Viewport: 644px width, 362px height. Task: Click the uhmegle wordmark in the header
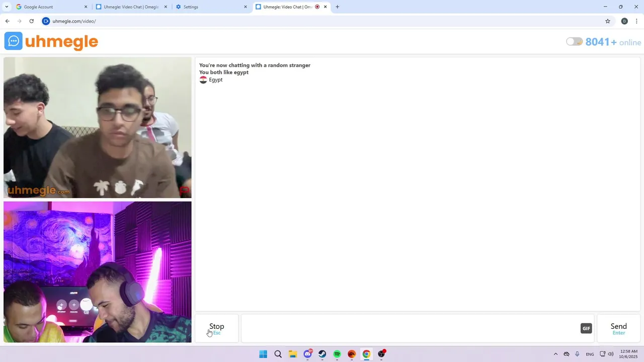click(61, 41)
